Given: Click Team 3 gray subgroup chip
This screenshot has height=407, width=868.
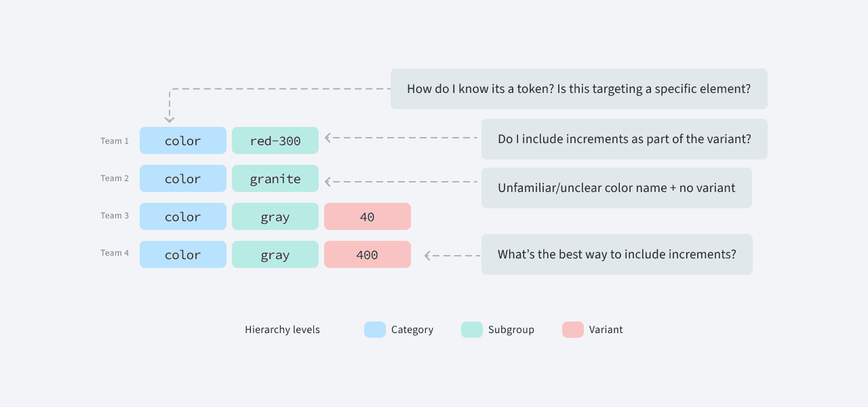Looking at the screenshot, I should pyautogui.click(x=275, y=216).
